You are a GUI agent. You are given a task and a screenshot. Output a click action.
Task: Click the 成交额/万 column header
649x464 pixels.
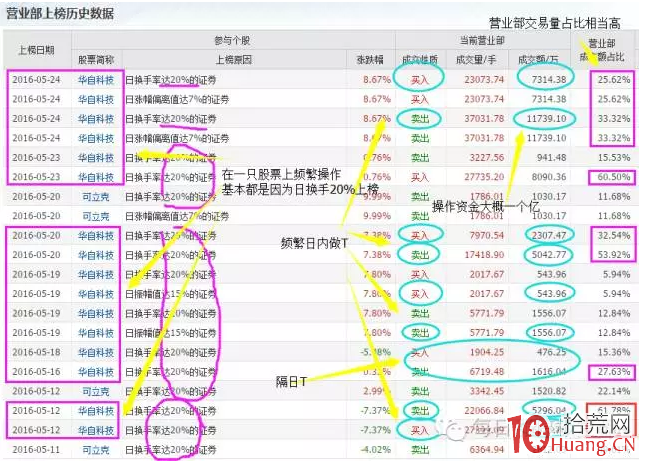click(x=538, y=60)
